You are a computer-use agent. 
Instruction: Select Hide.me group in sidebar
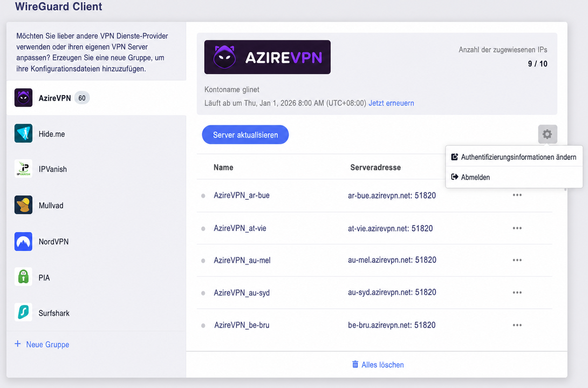pos(97,134)
